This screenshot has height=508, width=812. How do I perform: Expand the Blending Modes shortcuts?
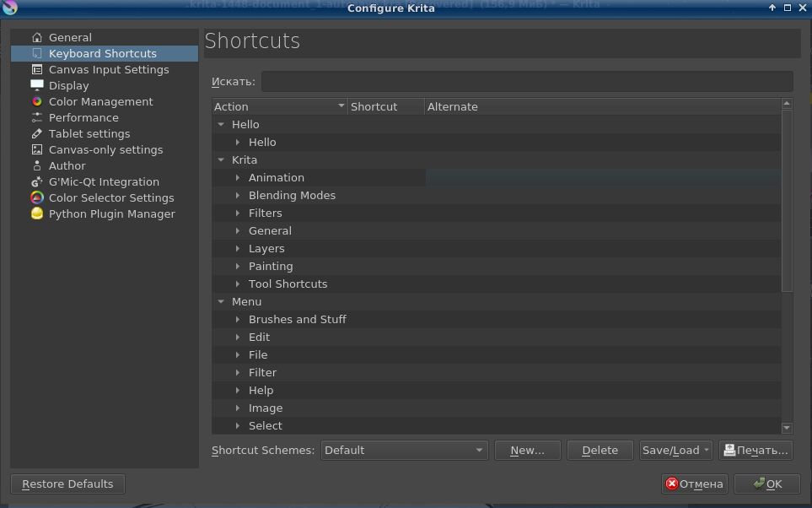coord(238,196)
